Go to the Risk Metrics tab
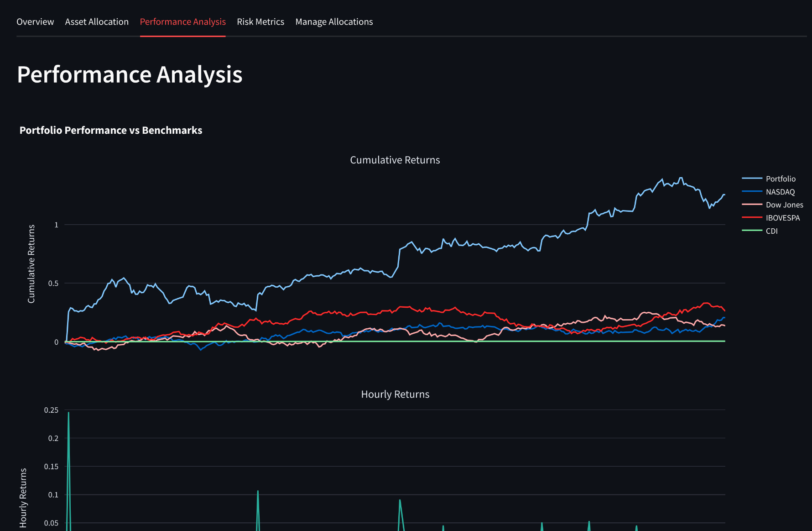This screenshot has width=812, height=531. [260, 22]
